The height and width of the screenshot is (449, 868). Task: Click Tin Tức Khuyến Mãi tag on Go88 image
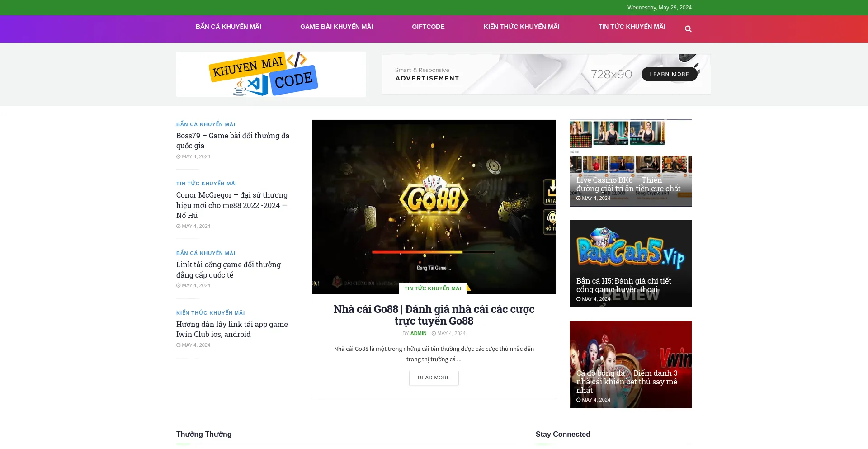click(433, 288)
